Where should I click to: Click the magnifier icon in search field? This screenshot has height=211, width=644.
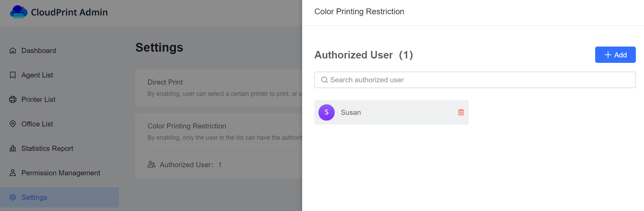point(325,80)
